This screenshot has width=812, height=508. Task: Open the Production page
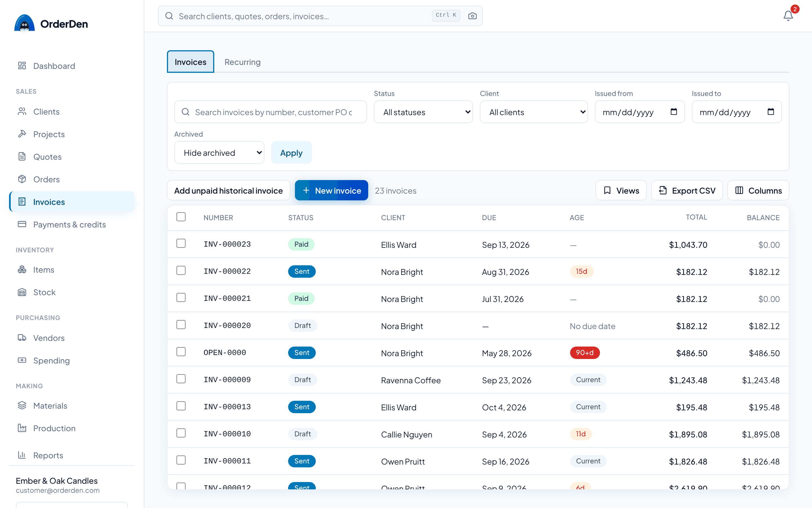72,428
